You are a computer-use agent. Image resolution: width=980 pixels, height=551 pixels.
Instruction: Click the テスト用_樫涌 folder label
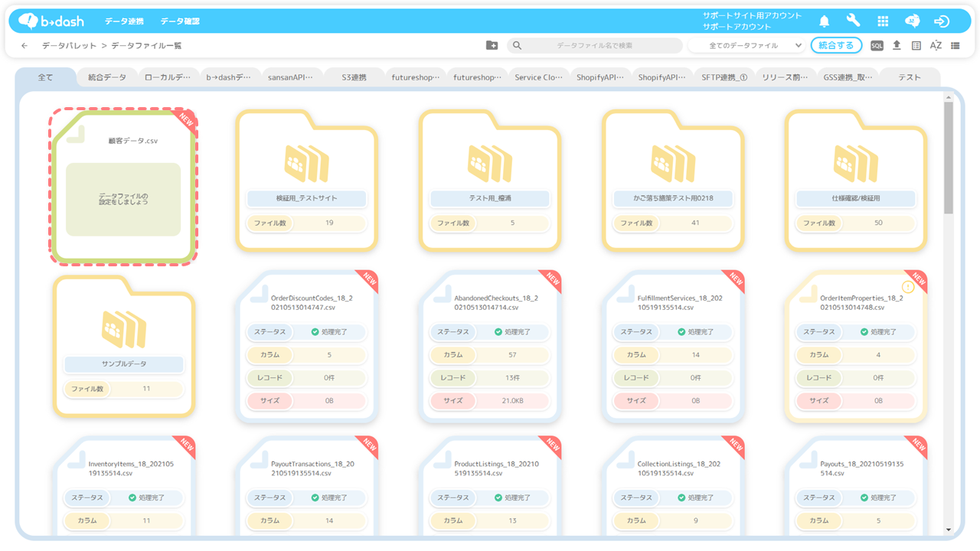click(490, 198)
